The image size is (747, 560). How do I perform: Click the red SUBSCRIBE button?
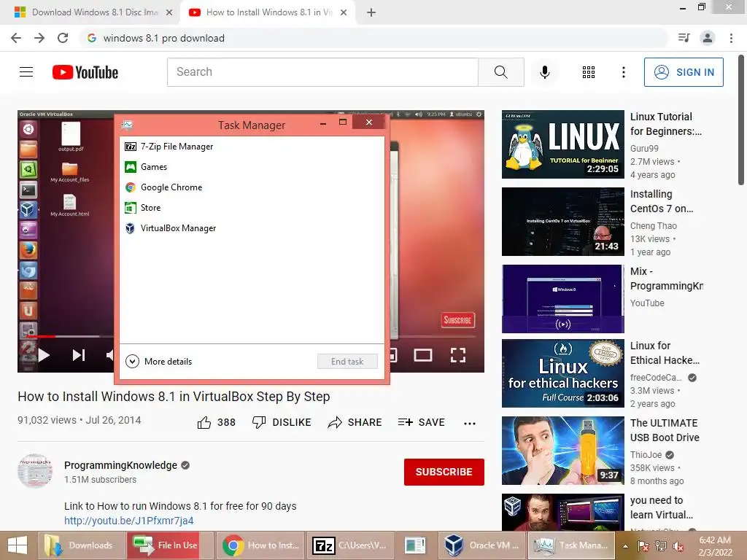pos(444,472)
